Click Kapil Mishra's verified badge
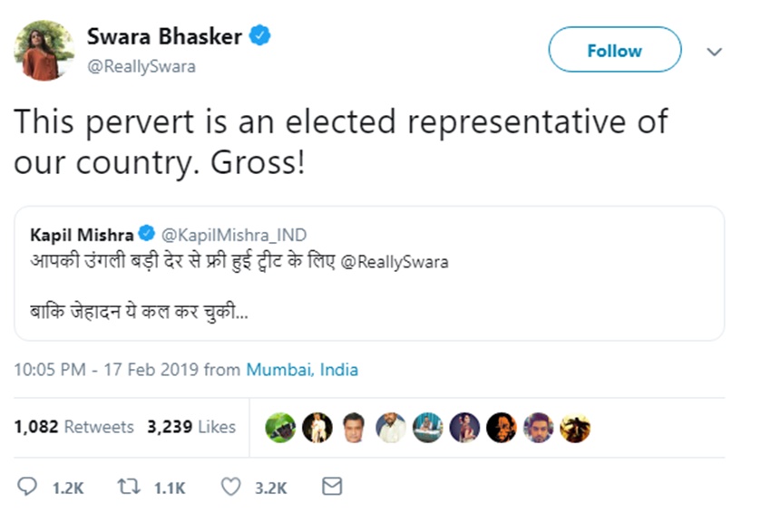The width and height of the screenshot is (771, 532). (146, 236)
